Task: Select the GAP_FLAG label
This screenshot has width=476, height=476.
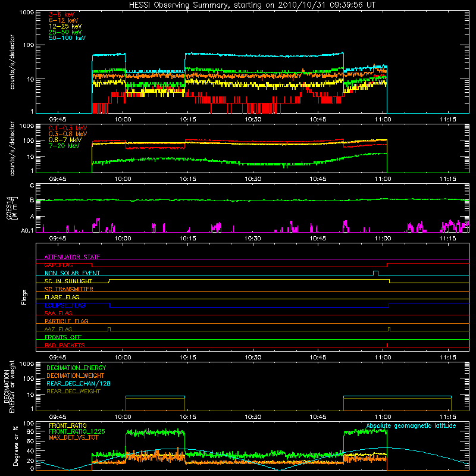Action: click(x=58, y=265)
